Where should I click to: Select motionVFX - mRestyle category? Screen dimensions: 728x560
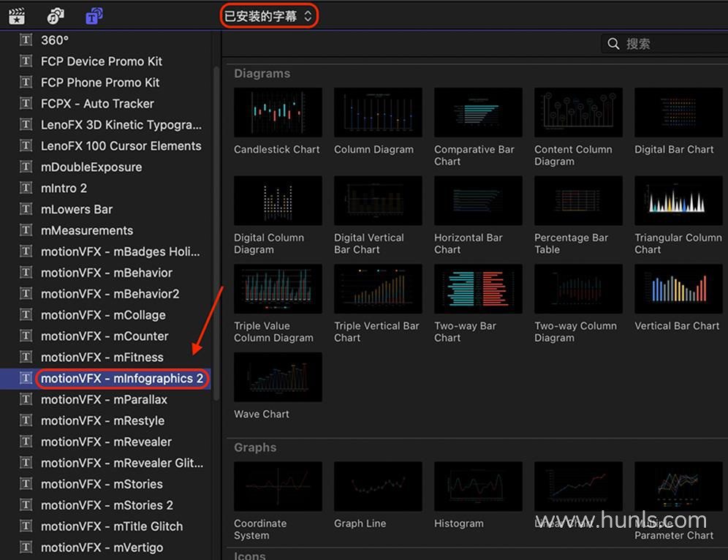pyautogui.click(x=106, y=420)
